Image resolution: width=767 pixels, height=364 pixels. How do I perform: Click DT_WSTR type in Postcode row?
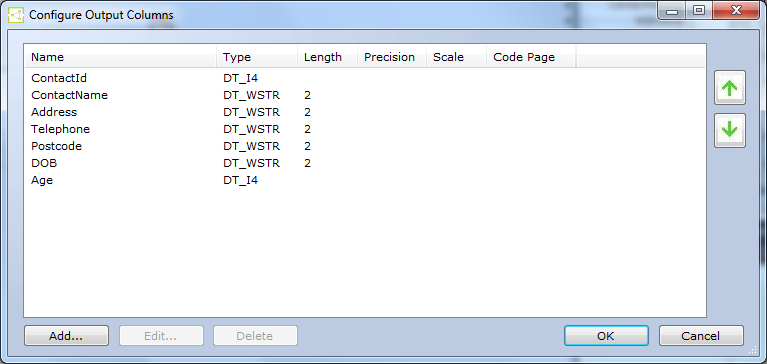(251, 146)
